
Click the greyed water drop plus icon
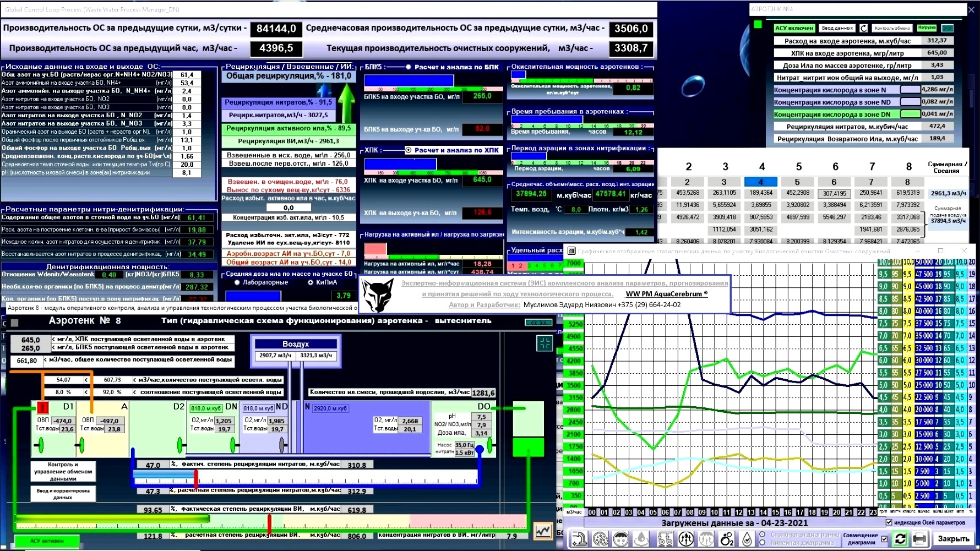(642, 539)
